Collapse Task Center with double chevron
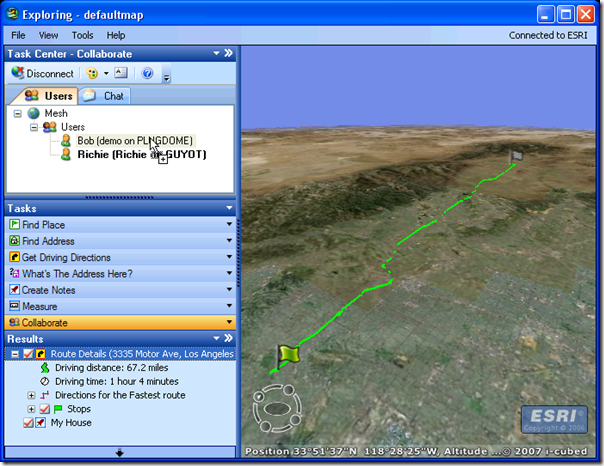 pyautogui.click(x=228, y=53)
